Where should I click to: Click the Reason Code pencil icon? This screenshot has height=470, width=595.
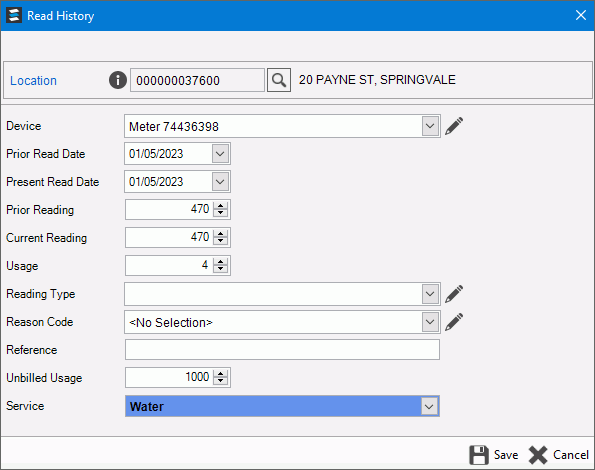[x=454, y=322]
